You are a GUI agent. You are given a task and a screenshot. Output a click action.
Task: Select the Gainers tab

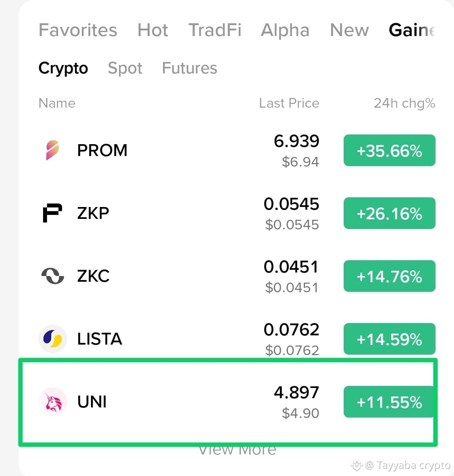[x=412, y=30]
